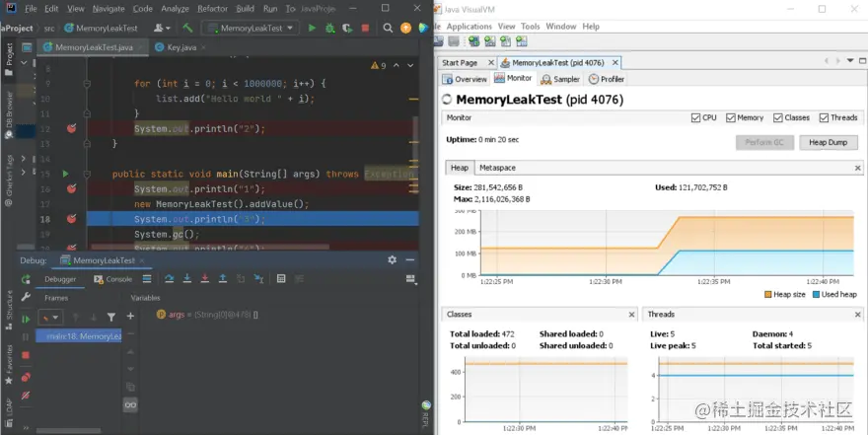
Task: Run MemoryLeakTest with the green play icon
Action: coord(313,28)
